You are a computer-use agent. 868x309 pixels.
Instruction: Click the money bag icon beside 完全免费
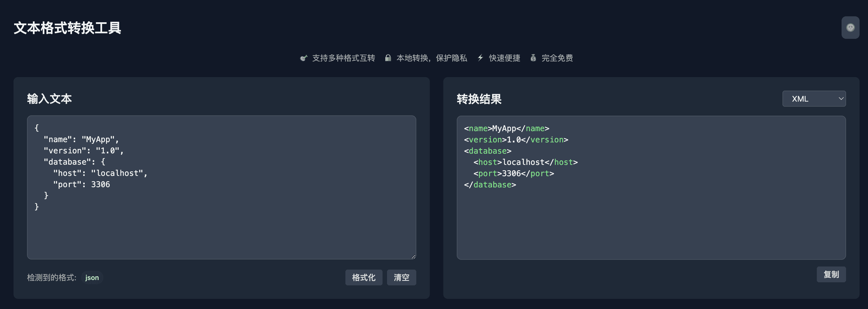click(x=533, y=58)
